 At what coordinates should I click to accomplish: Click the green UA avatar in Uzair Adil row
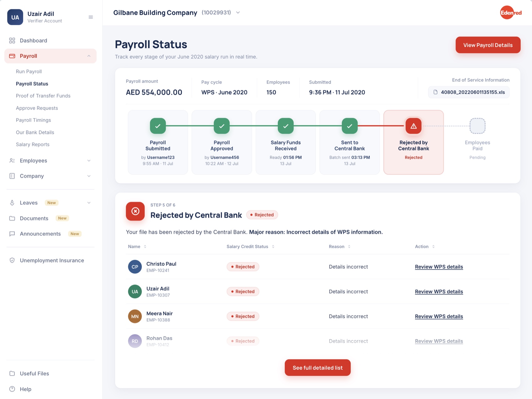coord(135,292)
